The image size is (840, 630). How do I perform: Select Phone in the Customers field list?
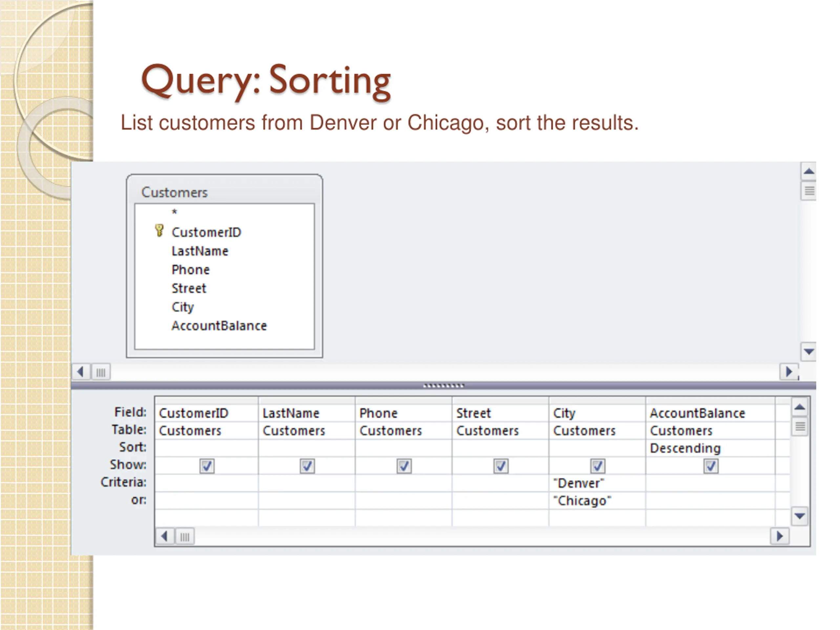pyautogui.click(x=191, y=270)
